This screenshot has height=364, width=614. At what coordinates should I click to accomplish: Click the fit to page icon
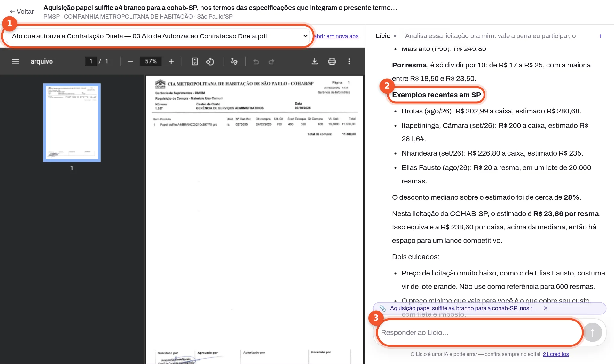[194, 61]
